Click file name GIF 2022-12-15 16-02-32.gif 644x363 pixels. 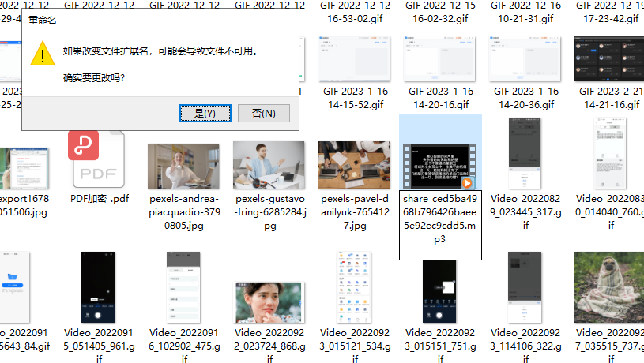440,12
